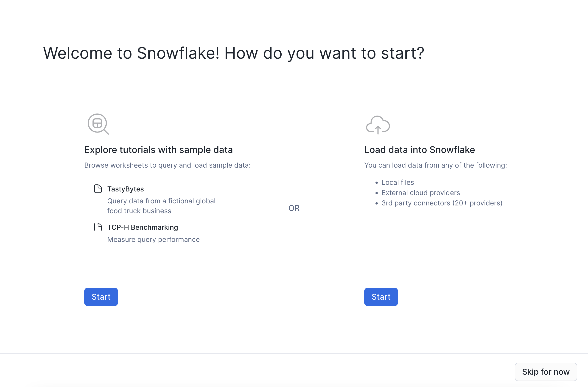The height and width of the screenshot is (387, 588).
Task: Click '3rd party connectors (20+ providers)' item
Action: 442,203
